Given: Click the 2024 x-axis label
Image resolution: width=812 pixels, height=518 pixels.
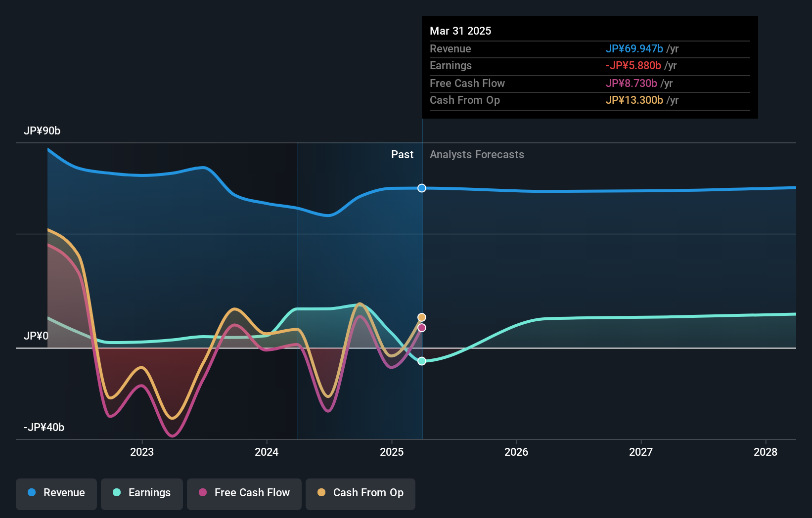Looking at the screenshot, I should [267, 452].
